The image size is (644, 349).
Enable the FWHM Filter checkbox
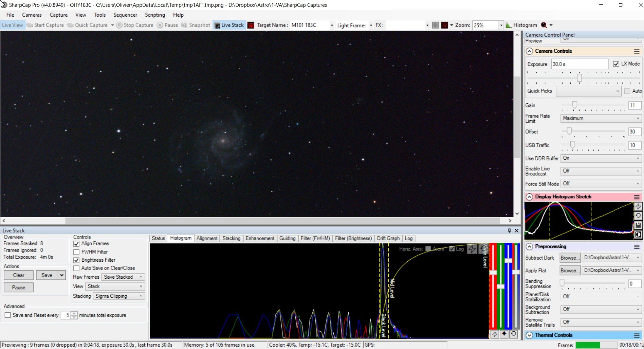[x=76, y=252]
